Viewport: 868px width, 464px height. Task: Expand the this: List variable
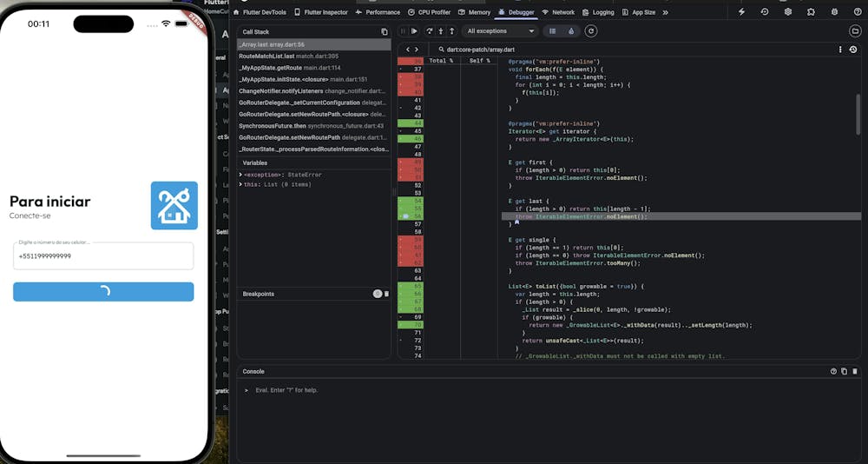(x=240, y=184)
